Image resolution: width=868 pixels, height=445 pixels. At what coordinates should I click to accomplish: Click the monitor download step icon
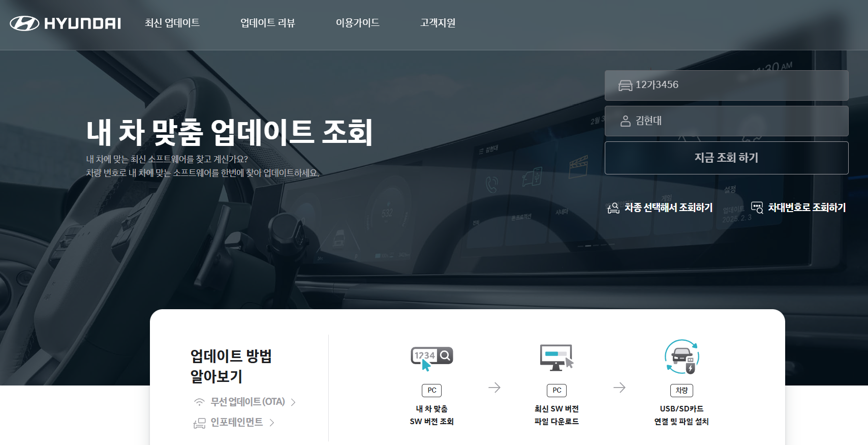tap(557, 357)
